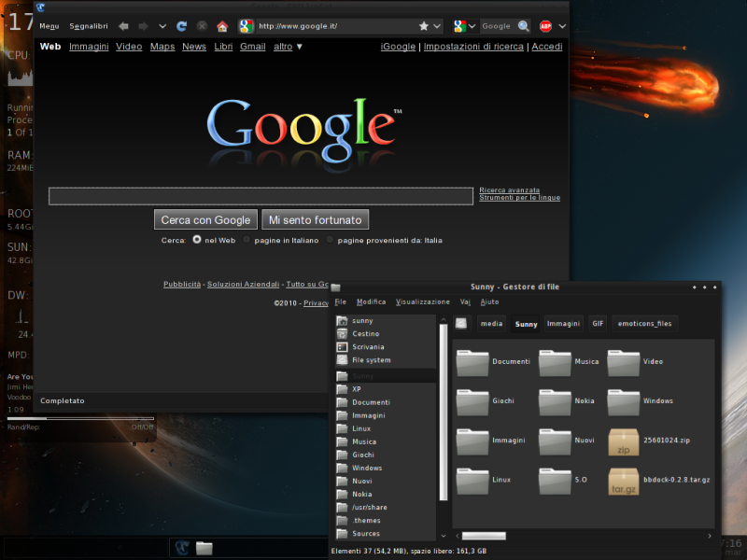Click the Mi sento fortunato button
This screenshot has height=560, width=747.
pyautogui.click(x=315, y=219)
